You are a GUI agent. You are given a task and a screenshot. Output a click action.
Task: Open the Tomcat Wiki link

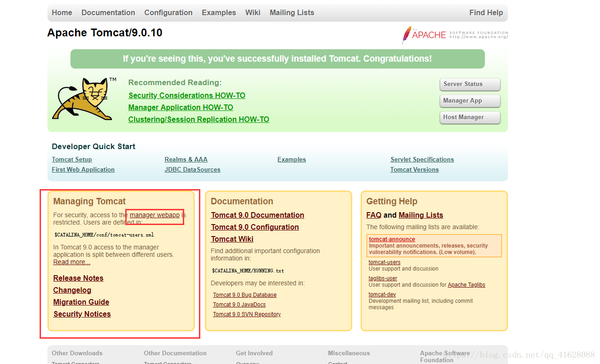pyautogui.click(x=232, y=239)
